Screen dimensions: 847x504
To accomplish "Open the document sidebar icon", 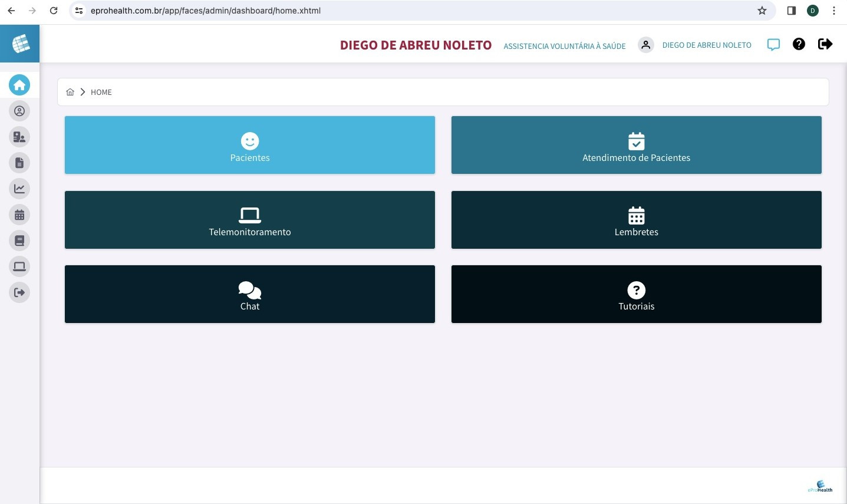I will (19, 163).
